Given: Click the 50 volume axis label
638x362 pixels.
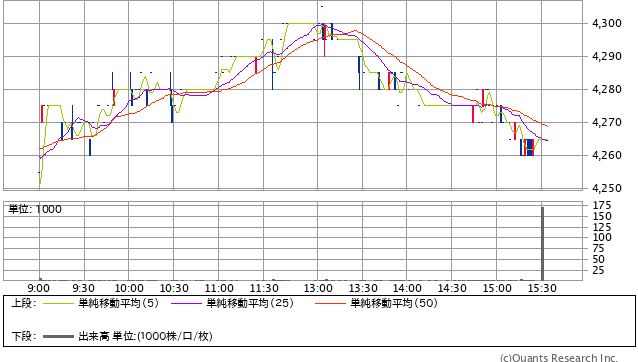Looking at the screenshot, I should click(x=599, y=259).
